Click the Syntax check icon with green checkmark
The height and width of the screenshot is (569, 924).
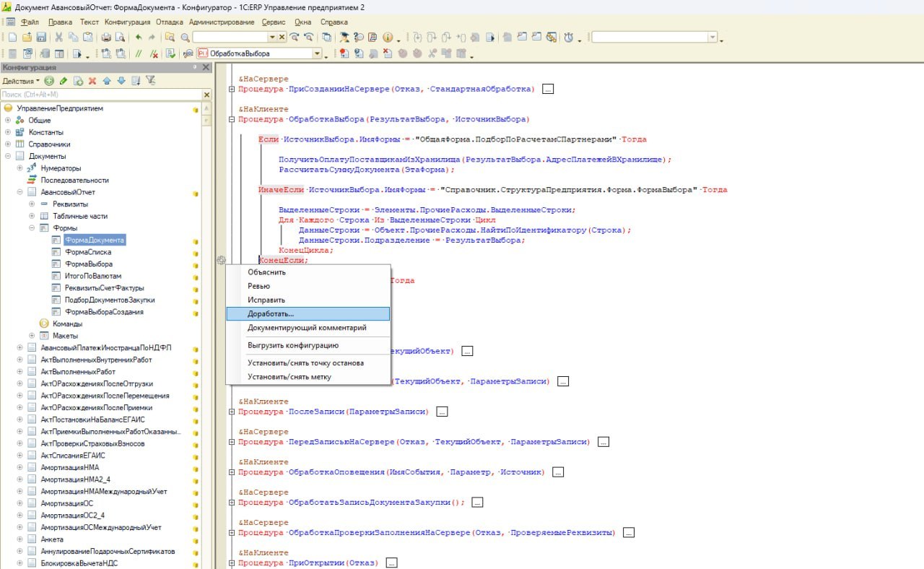click(x=170, y=53)
